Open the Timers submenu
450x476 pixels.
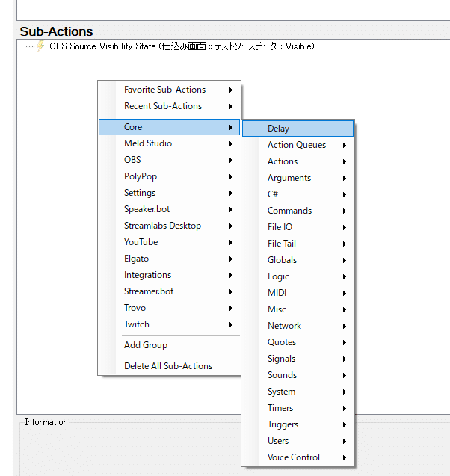[x=298, y=408]
